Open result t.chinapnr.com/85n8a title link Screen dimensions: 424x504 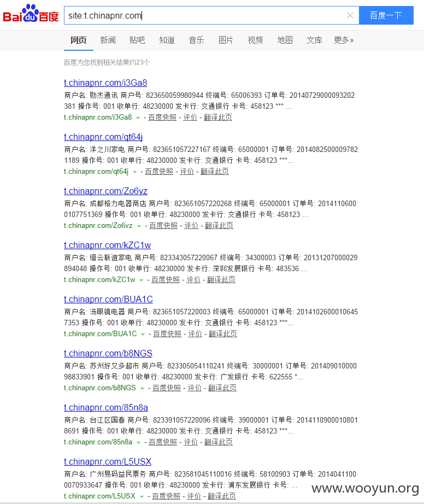point(105,408)
